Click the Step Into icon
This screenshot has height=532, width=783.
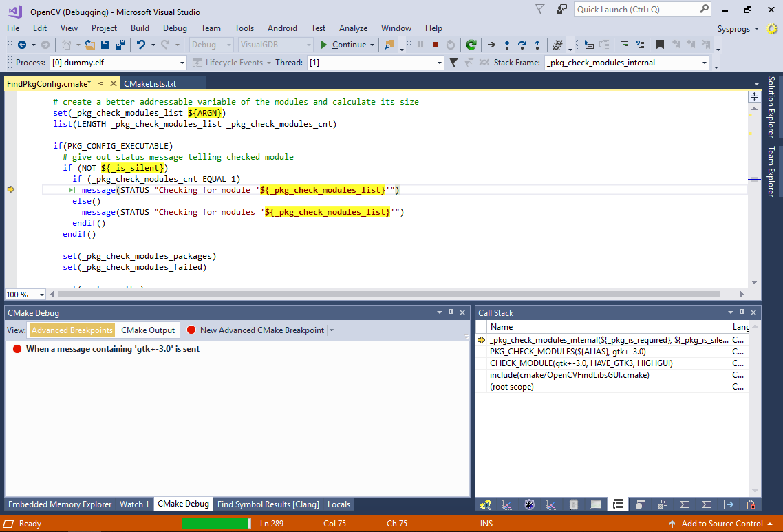507,45
